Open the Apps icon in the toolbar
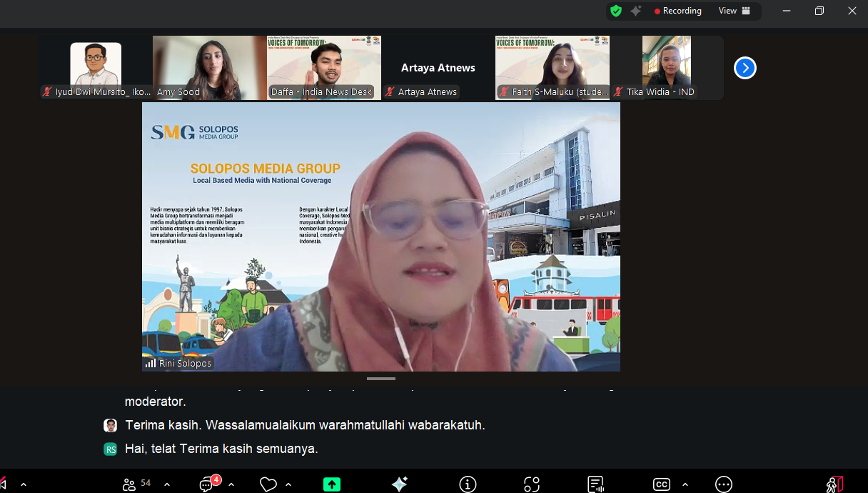The width and height of the screenshot is (868, 493). click(x=532, y=484)
